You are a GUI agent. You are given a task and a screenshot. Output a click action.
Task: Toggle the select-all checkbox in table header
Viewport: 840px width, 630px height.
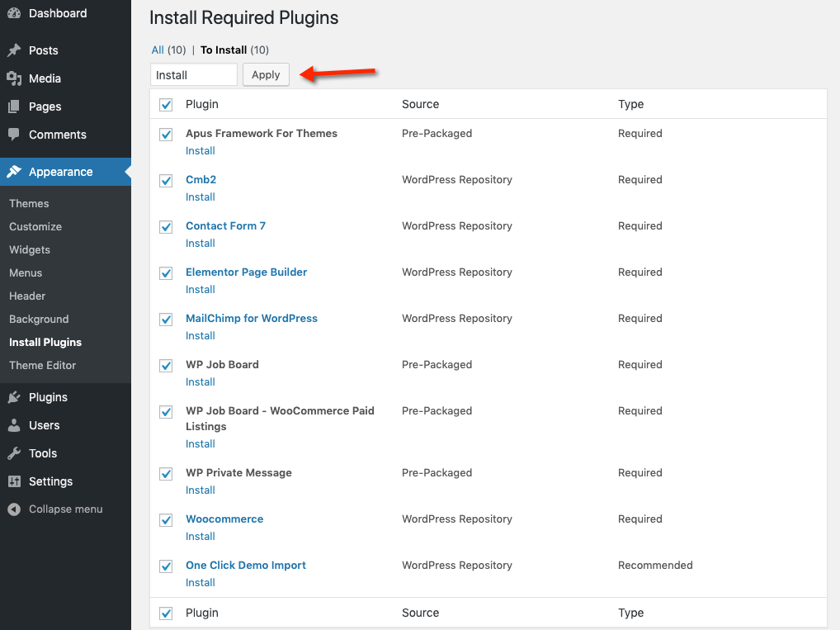pyautogui.click(x=166, y=105)
